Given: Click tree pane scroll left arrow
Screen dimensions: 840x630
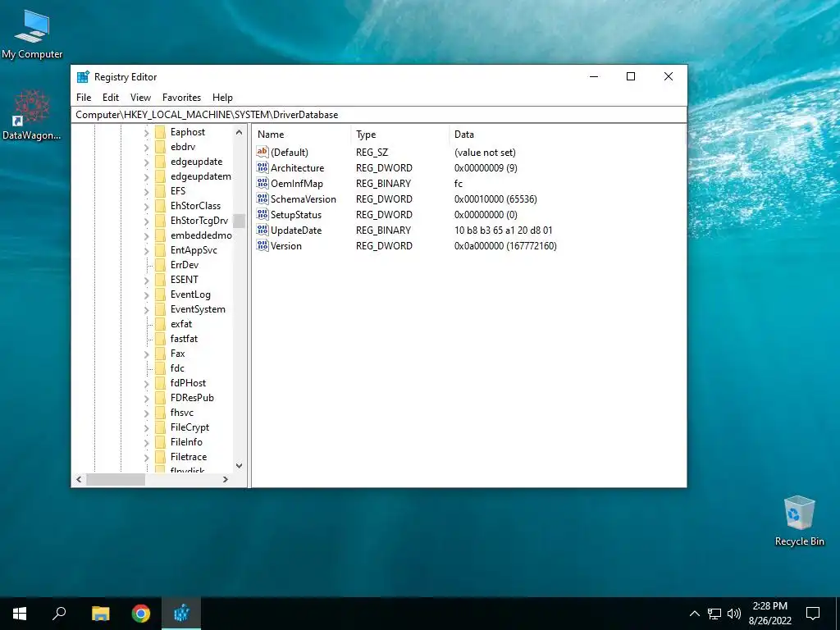Looking at the screenshot, I should click(79, 479).
